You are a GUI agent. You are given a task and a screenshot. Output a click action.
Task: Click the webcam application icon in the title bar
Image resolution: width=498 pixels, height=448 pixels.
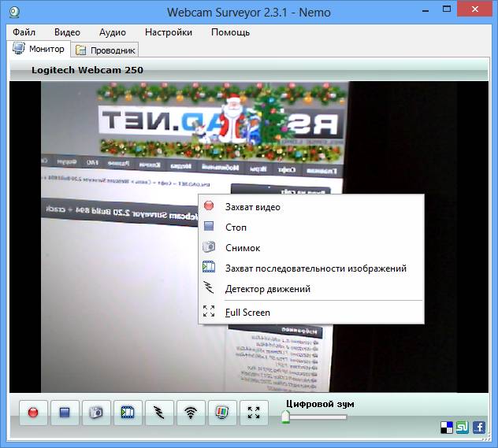[x=14, y=13]
